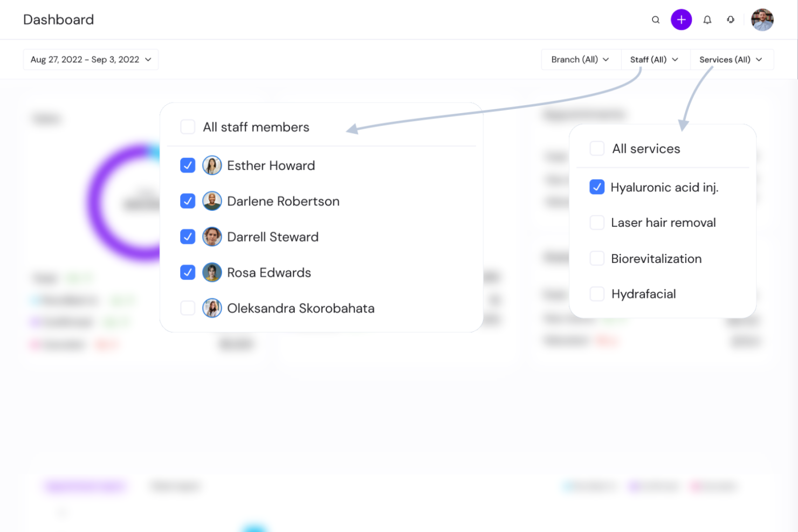Viewport: 798px width, 532px height.
Task: Select Biorevitalization from the services list
Action: click(597, 259)
